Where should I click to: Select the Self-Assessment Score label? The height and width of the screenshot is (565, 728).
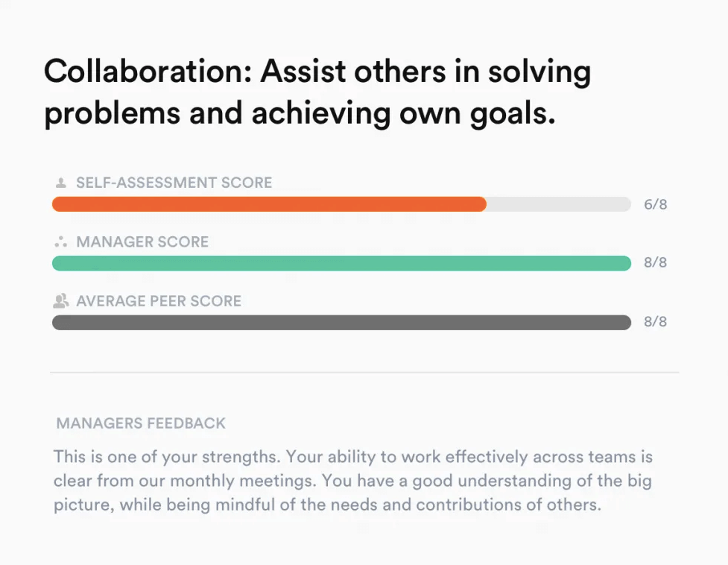174,183
